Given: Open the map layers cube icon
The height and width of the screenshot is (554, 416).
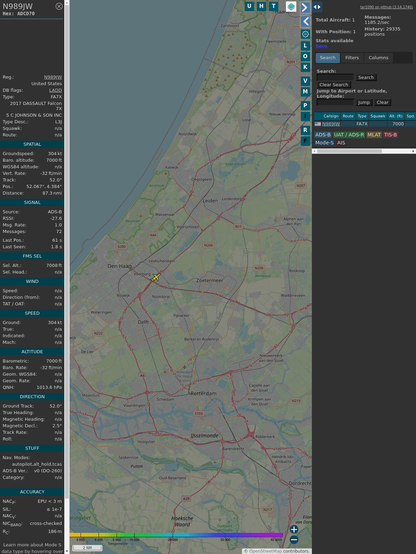Looking at the screenshot, I should [291, 6].
